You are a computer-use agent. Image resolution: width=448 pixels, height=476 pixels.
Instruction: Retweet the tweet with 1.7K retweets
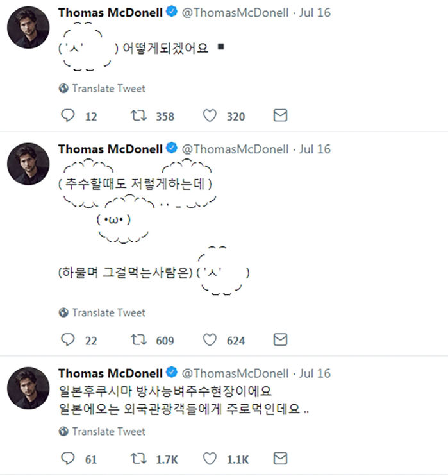point(137,458)
